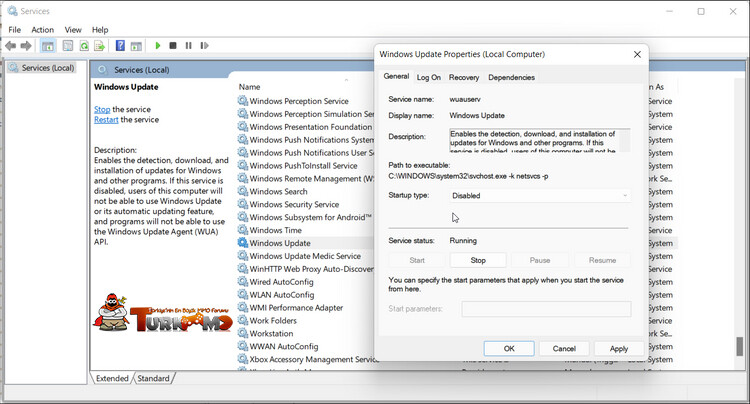Select Windows Subsystem for Android row
The height and width of the screenshot is (404, 750).
click(305, 217)
